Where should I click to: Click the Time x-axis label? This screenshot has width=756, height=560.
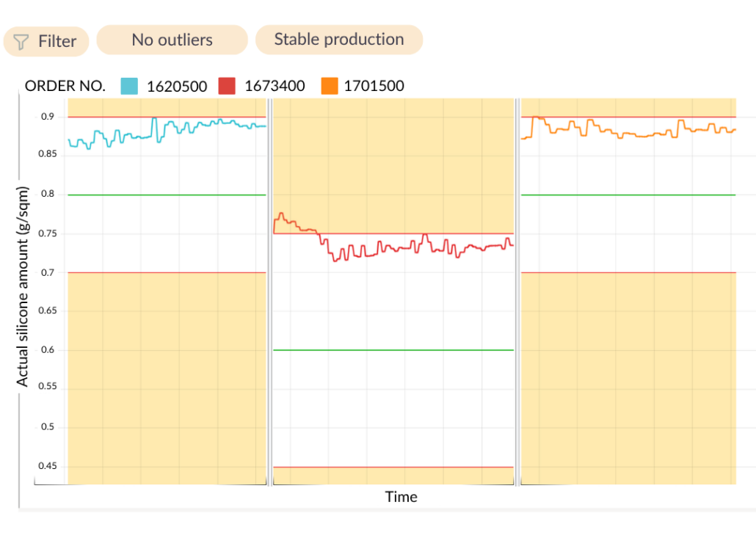(401, 497)
